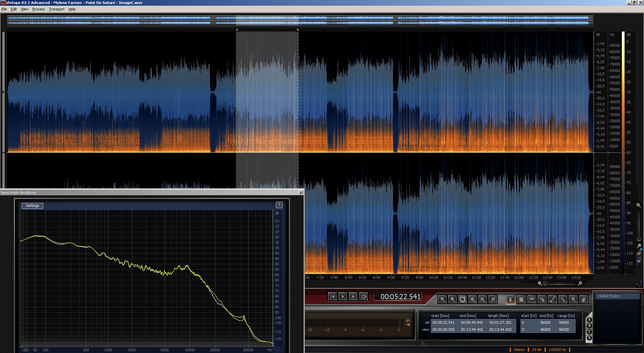Switch to compare slot C

(x=589, y=332)
